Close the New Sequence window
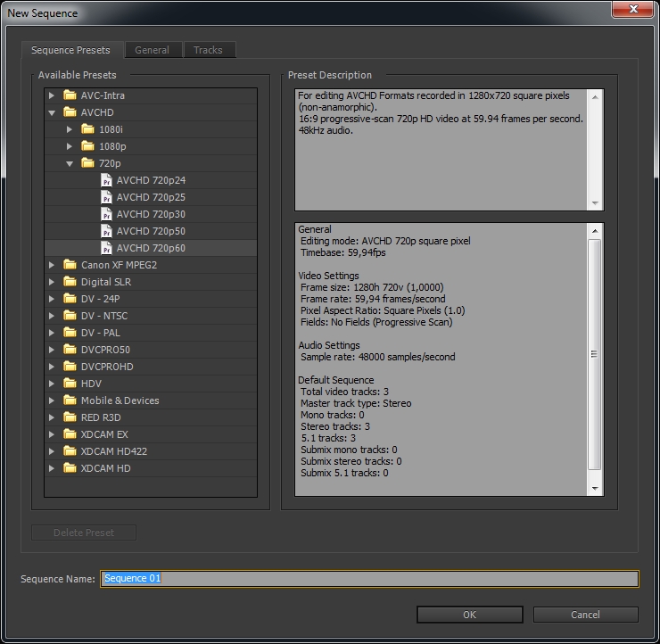 pos(632,9)
